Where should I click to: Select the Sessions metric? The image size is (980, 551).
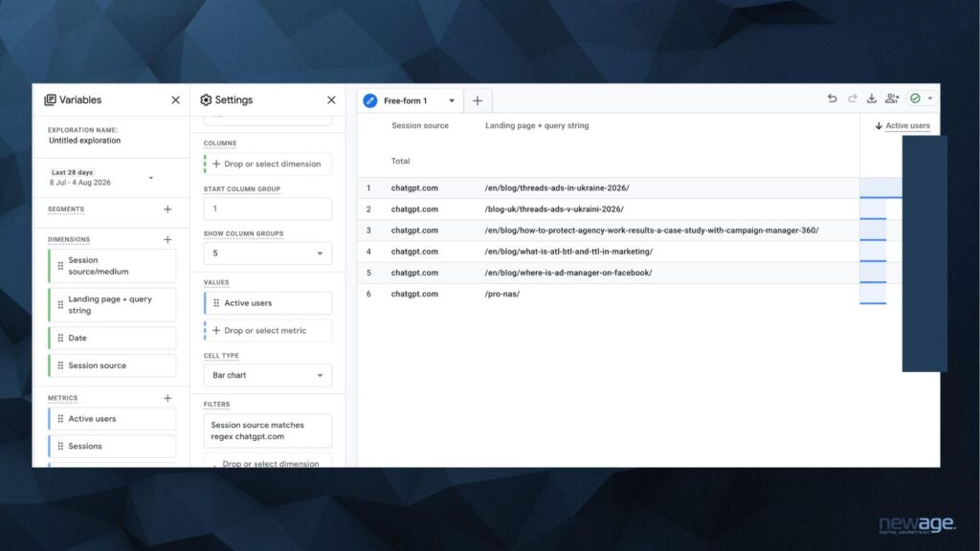click(113, 446)
